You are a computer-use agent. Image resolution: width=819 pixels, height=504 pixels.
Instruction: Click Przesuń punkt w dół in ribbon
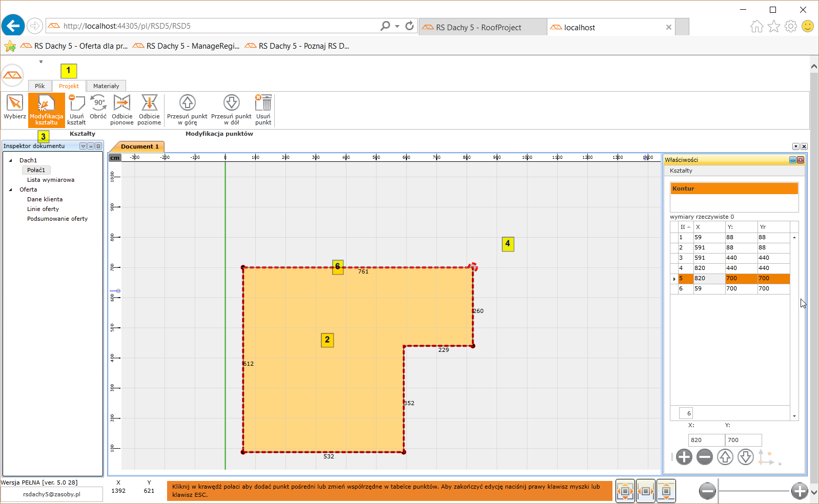pos(231,108)
